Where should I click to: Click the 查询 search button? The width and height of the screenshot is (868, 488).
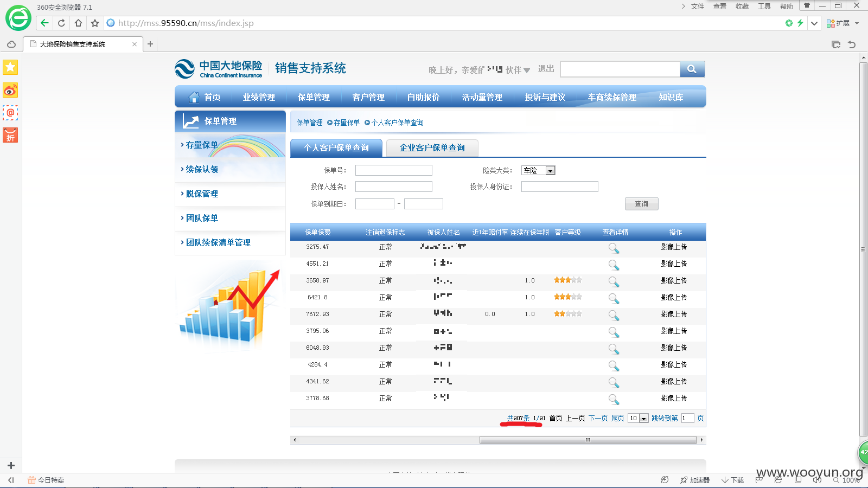[641, 204]
